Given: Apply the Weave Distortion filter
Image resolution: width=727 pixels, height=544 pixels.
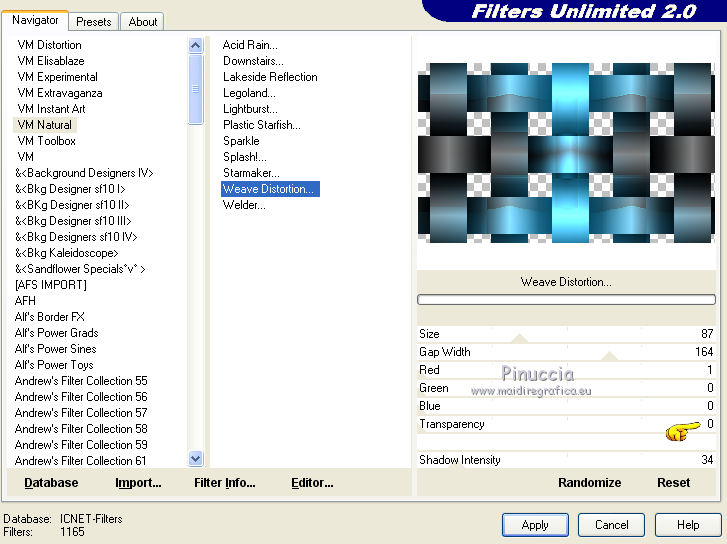Looking at the screenshot, I should tap(535, 525).
